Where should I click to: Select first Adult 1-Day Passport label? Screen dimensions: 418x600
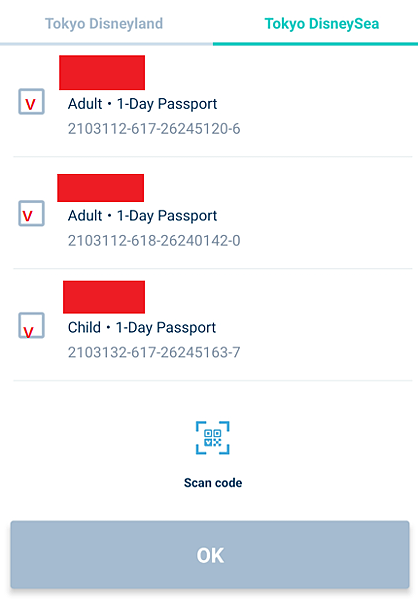pos(142,104)
